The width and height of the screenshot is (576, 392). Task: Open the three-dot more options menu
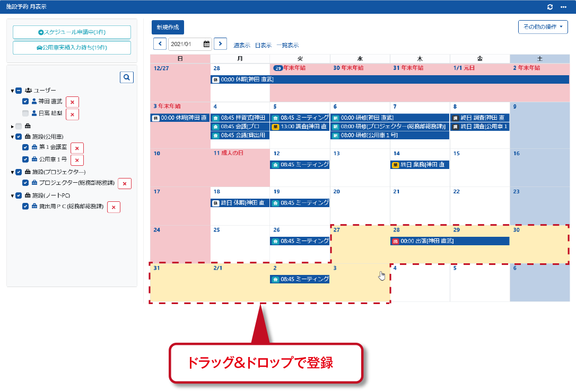point(563,7)
